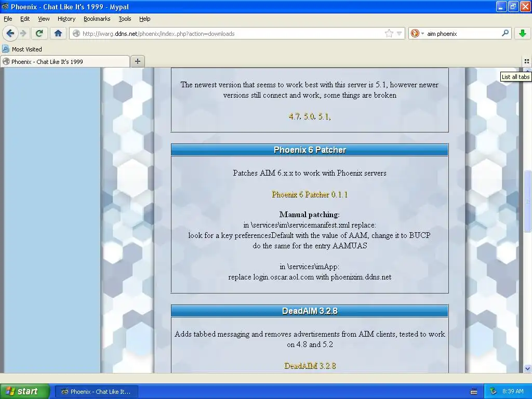The height and width of the screenshot is (399, 532).
Task: Open a new tab with plus button
Action: pyautogui.click(x=137, y=61)
